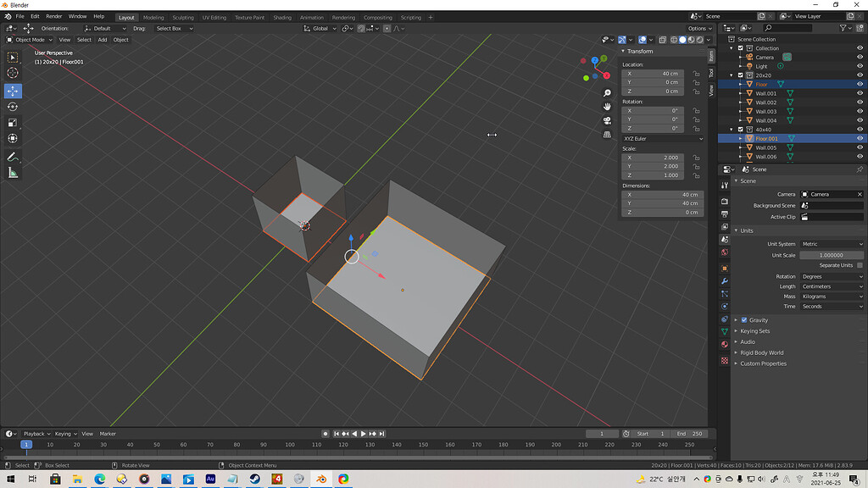The width and height of the screenshot is (868, 488).
Task: Toggle visibility of Wall.001
Action: click(860, 93)
